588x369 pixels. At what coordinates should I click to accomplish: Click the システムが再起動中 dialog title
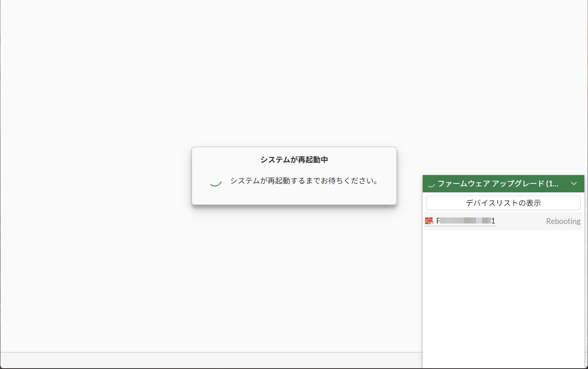[x=294, y=160]
